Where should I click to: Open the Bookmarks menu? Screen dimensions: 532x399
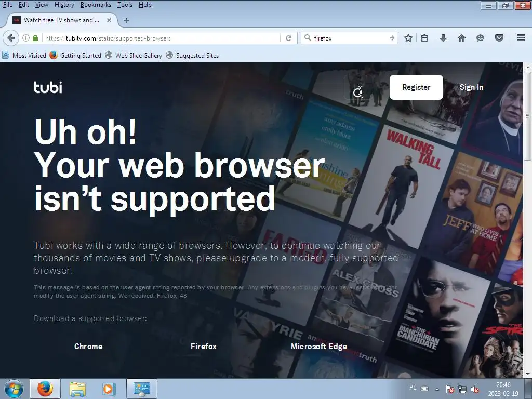pos(96,5)
